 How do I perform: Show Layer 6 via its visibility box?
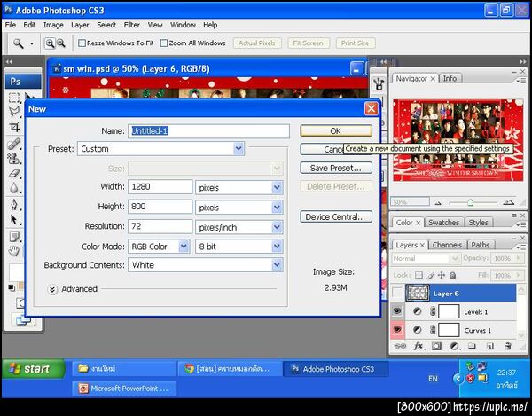(397, 294)
